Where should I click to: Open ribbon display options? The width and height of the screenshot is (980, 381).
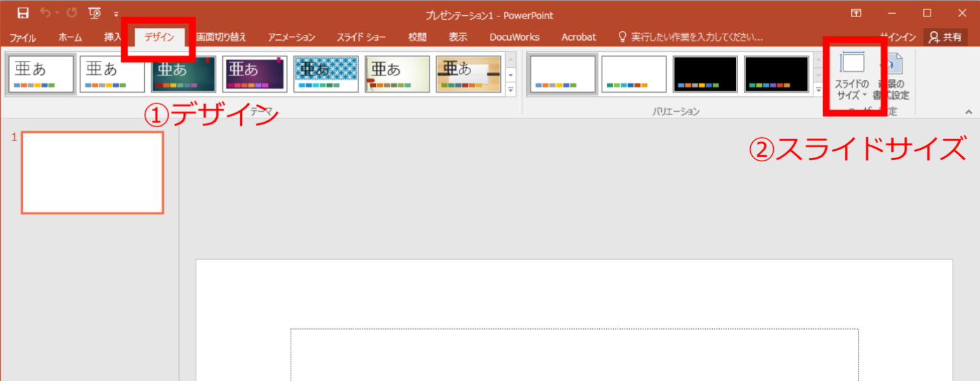[856, 12]
